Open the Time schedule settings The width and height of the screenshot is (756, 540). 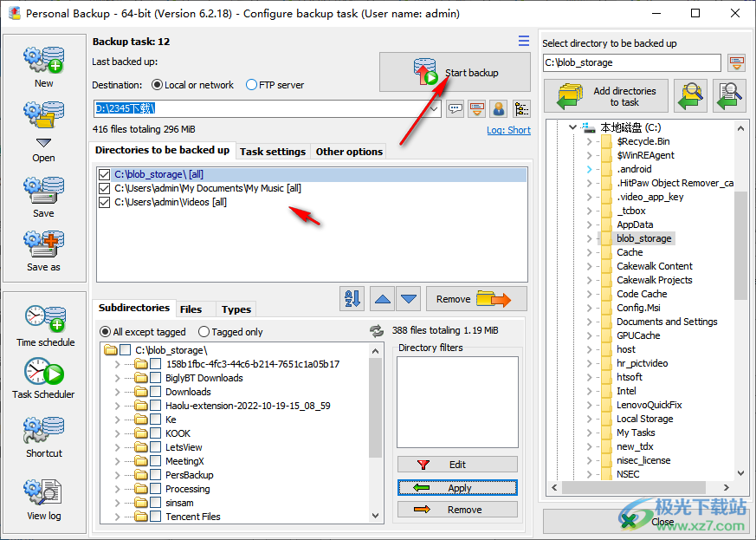[45, 326]
